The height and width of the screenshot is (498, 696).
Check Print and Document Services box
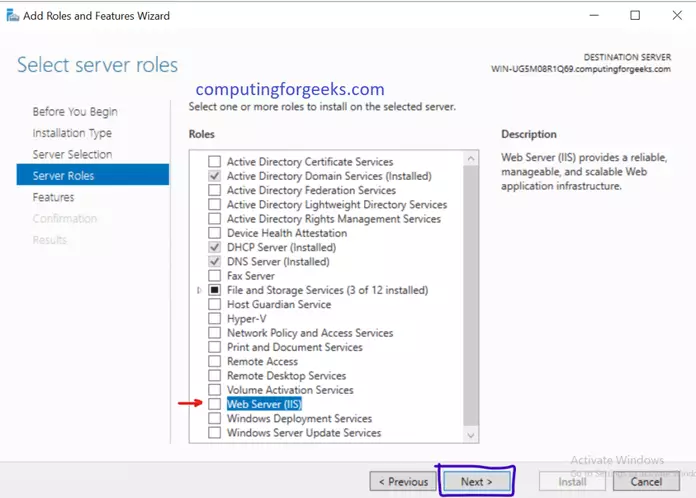pyautogui.click(x=214, y=347)
